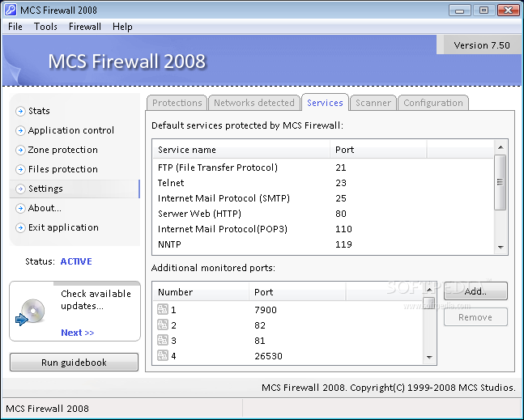Screen dimensions: 524x420
Task: Click the arrow icon beside Stats
Action: (20, 111)
